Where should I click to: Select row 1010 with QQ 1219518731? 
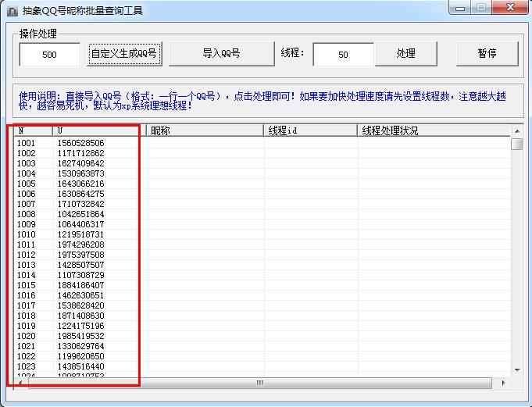pyautogui.click(x=79, y=234)
